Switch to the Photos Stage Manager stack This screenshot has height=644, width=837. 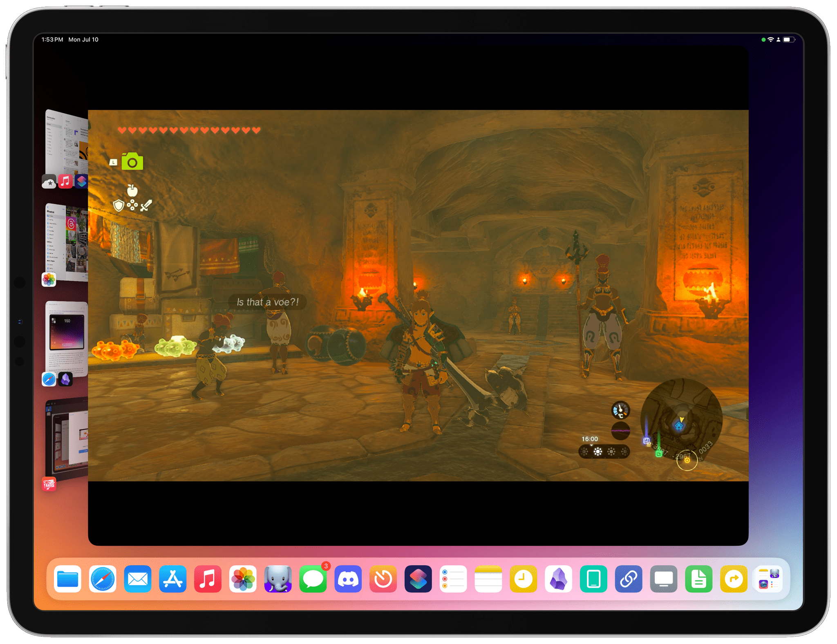(x=67, y=242)
